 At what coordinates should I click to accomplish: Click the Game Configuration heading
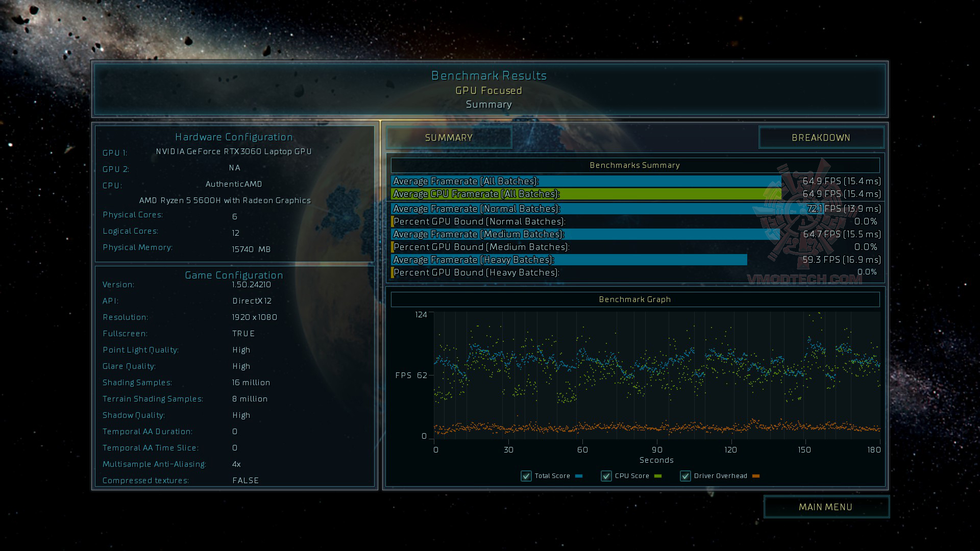[x=234, y=275]
